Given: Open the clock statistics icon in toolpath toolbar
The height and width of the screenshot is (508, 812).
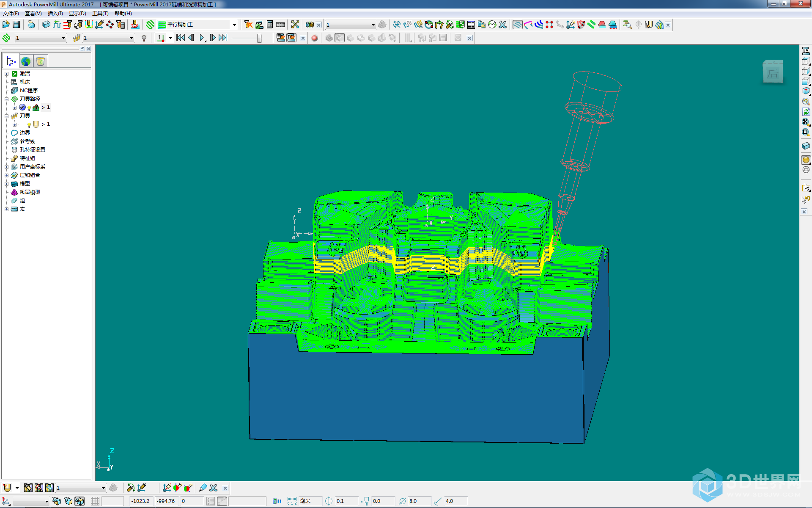Looking at the screenshot, I should tap(492, 25).
